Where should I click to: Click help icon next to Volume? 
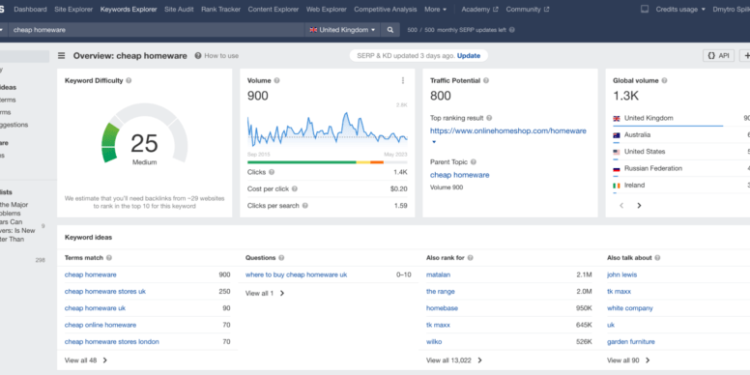[277, 81]
